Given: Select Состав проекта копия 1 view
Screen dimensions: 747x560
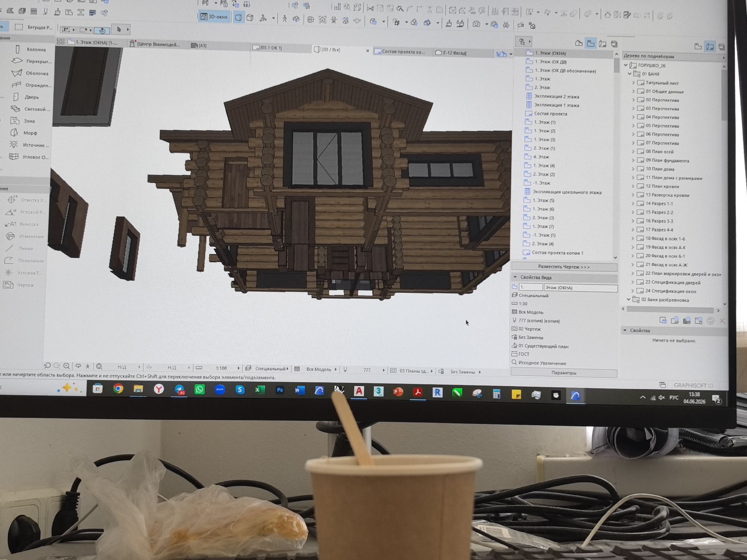Looking at the screenshot, I should point(557,253).
